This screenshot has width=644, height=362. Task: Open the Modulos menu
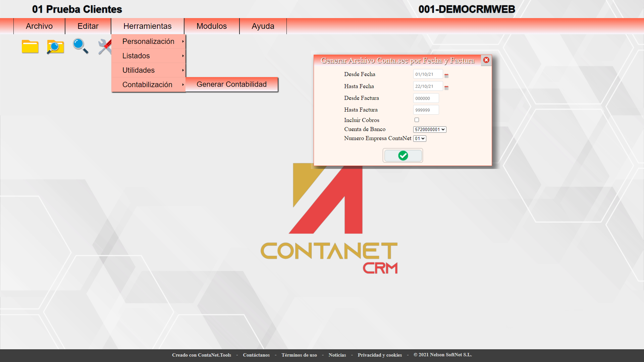point(212,26)
